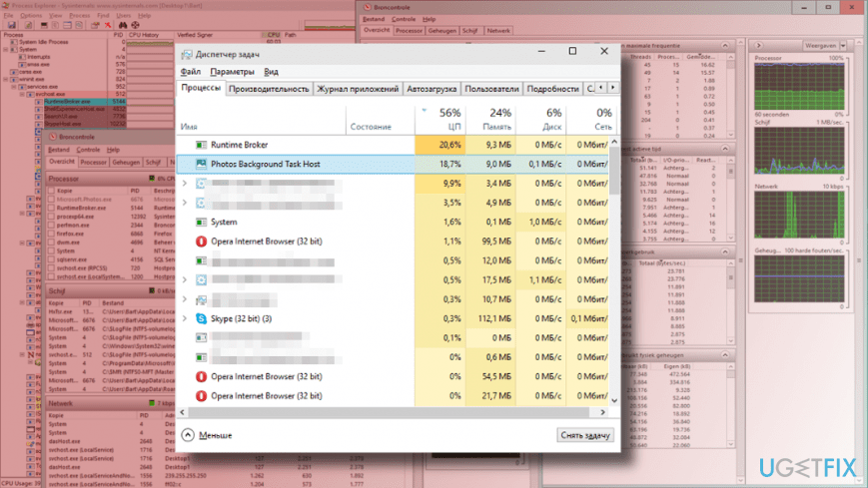The image size is (868, 488).
Task: Tick checkbox for Microsoft.Photos.exe in Broncontrole
Action: click(52, 200)
